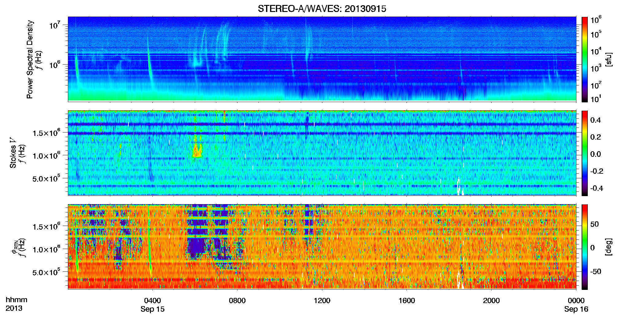644x332 pixels.
Task: Click the 0400 time tick label
Action: point(153,300)
